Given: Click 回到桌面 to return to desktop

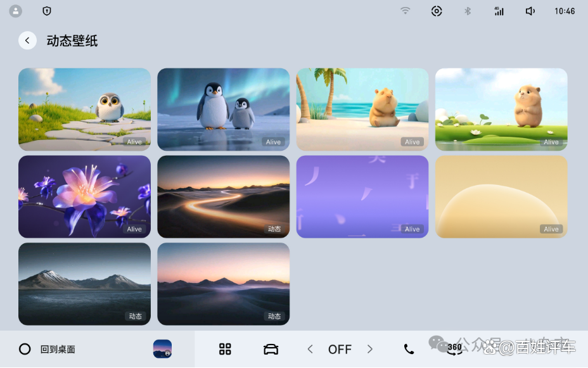Looking at the screenshot, I should tap(58, 349).
